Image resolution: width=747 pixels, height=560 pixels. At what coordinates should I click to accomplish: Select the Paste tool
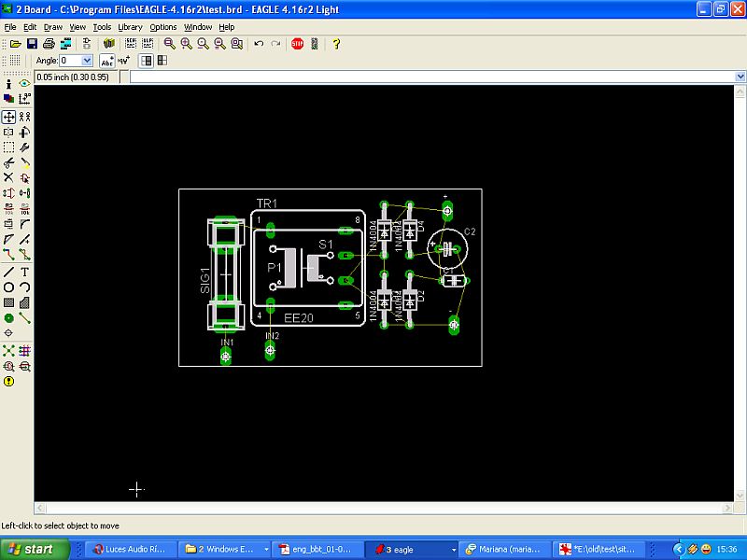25,162
